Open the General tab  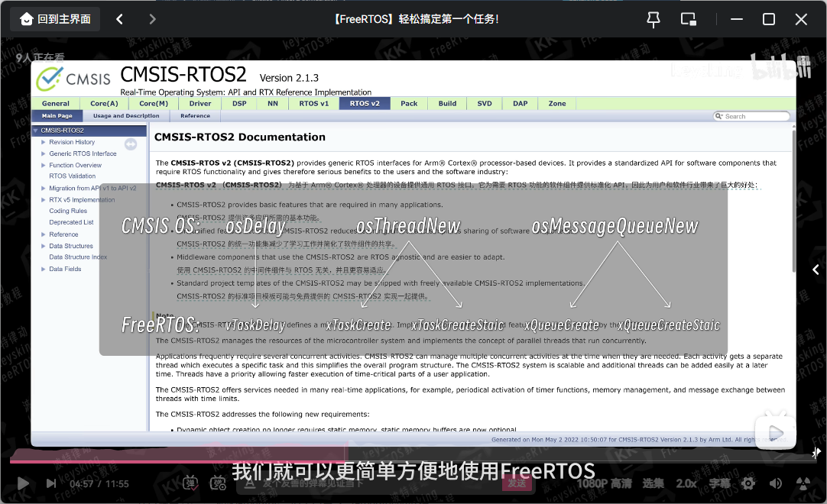[55, 103]
